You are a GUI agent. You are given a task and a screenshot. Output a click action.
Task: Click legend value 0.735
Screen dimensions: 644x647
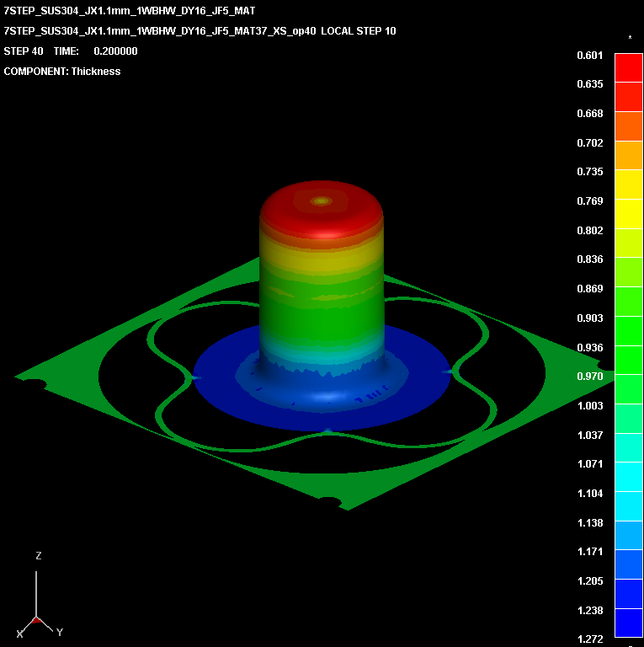[x=589, y=172]
